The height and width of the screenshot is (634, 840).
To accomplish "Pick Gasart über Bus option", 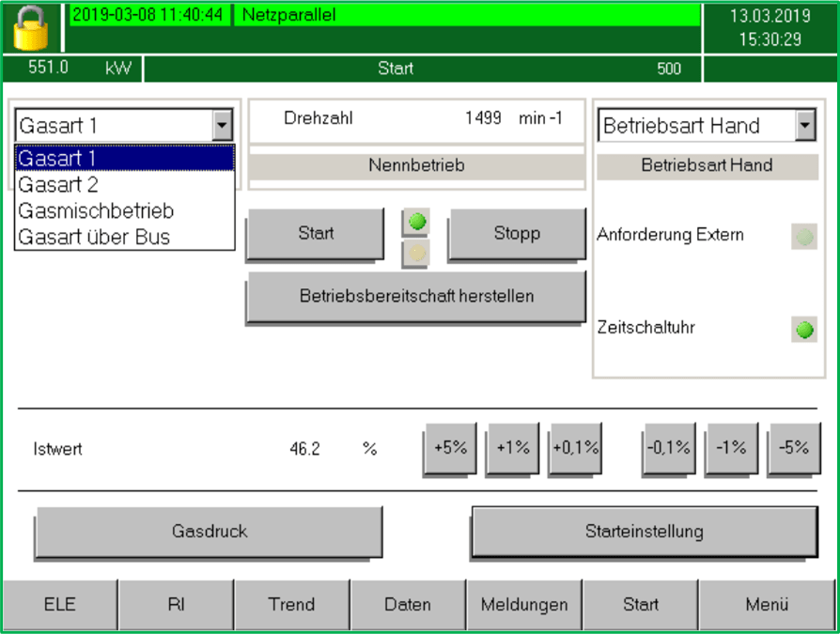I will click(x=94, y=238).
